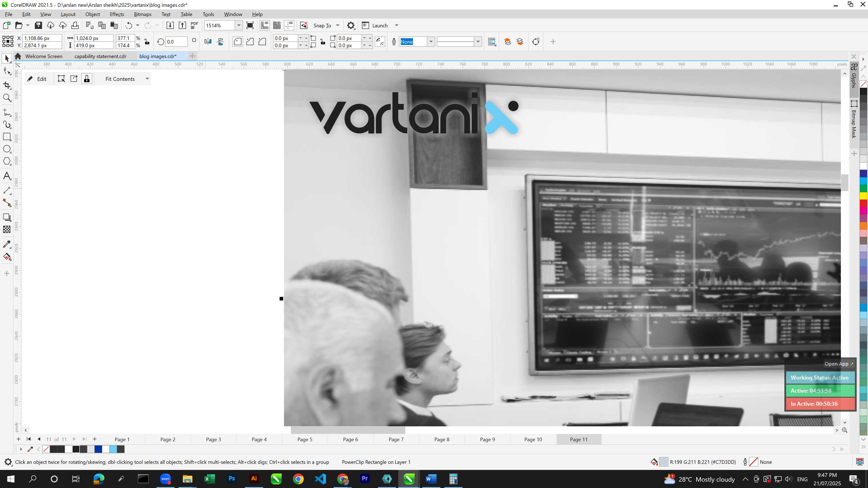Toggle lock contents to PowerClip

87,79
